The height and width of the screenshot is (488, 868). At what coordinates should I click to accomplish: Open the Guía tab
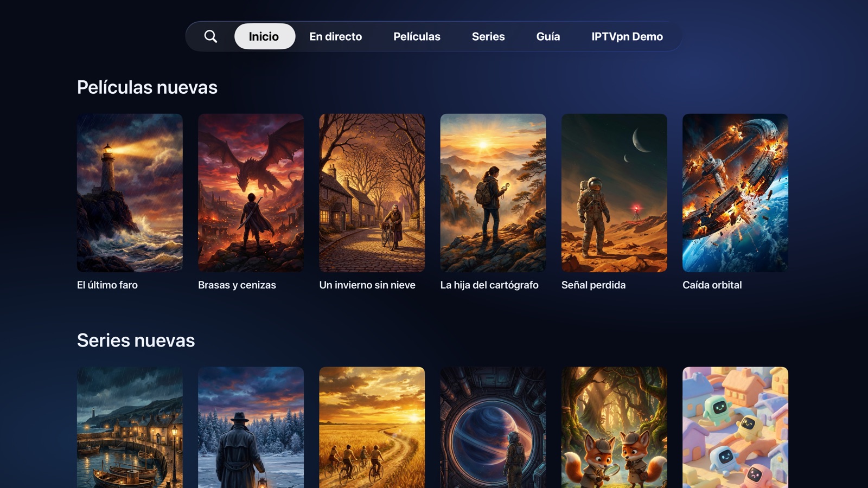[548, 36]
